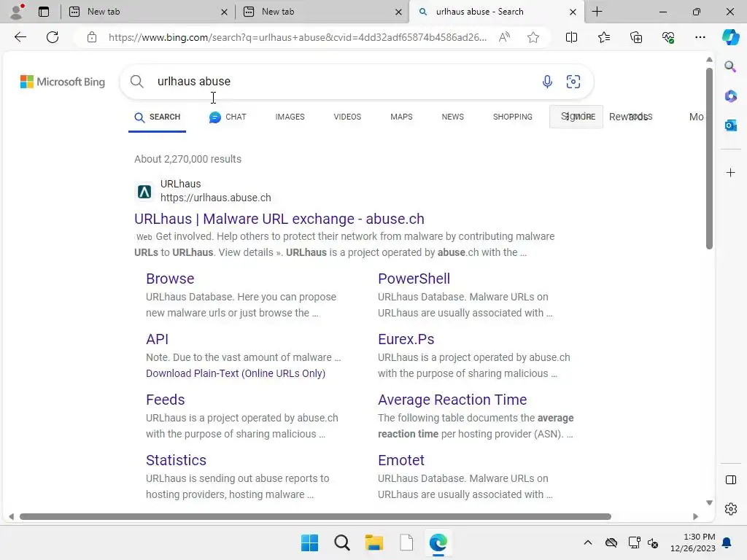Click the horizontal scrollbar thumb
The image size is (747, 560).
[315, 517]
